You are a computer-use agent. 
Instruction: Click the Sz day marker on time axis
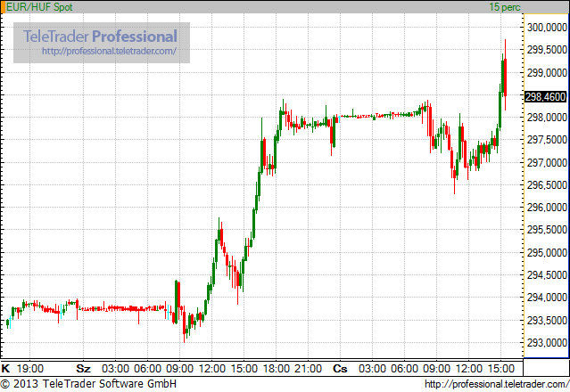pos(83,369)
